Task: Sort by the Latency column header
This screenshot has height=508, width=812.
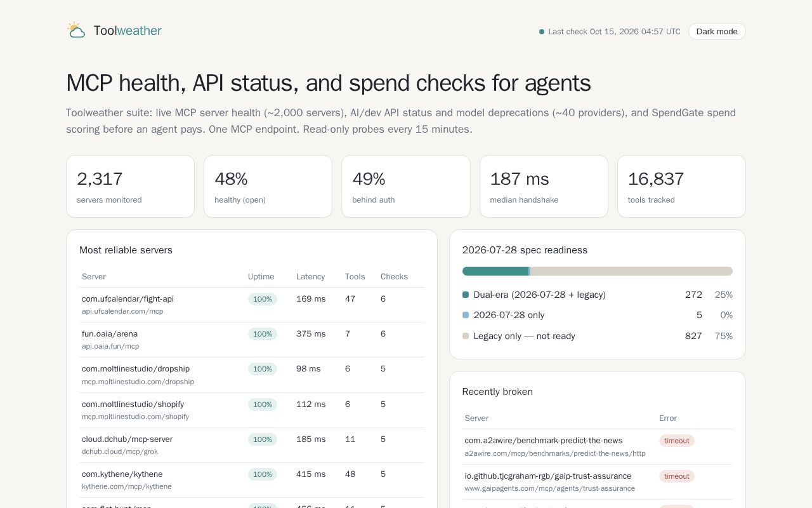Action: (x=310, y=277)
